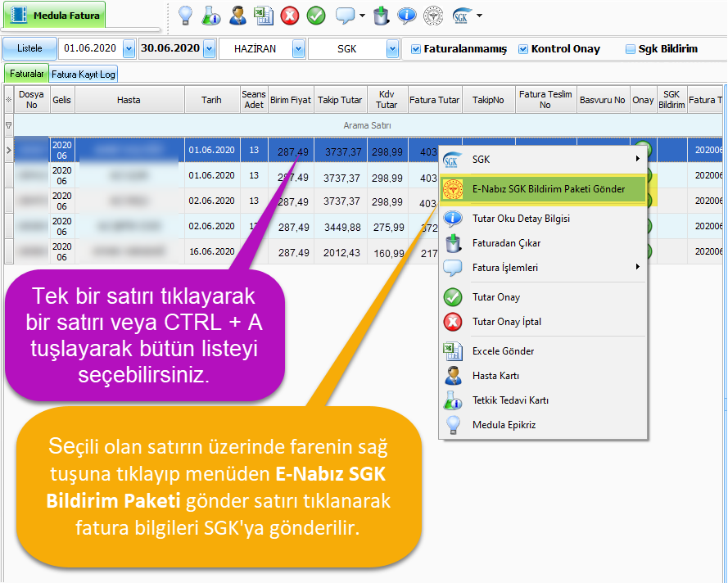Viewport: 728px width, 583px height.
Task: Click the Arama Satırı search row
Action: 367,125
